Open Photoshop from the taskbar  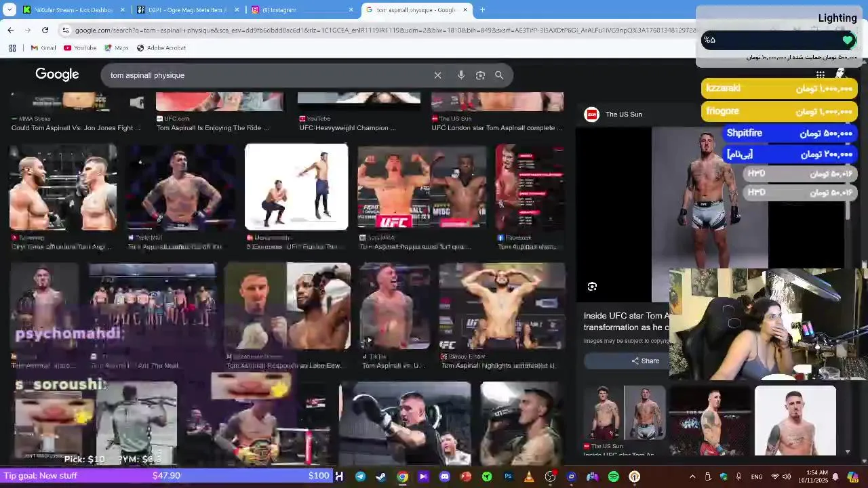(x=508, y=476)
